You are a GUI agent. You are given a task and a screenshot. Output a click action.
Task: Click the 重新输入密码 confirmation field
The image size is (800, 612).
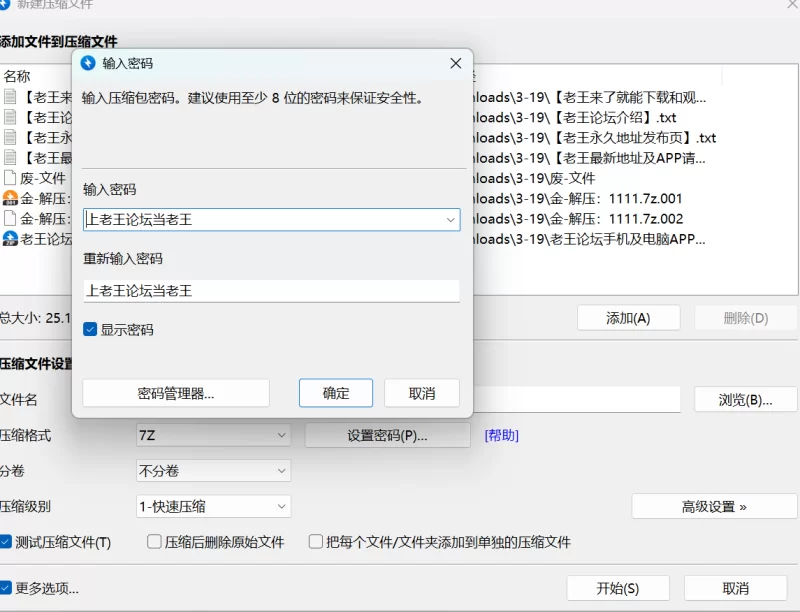271,291
